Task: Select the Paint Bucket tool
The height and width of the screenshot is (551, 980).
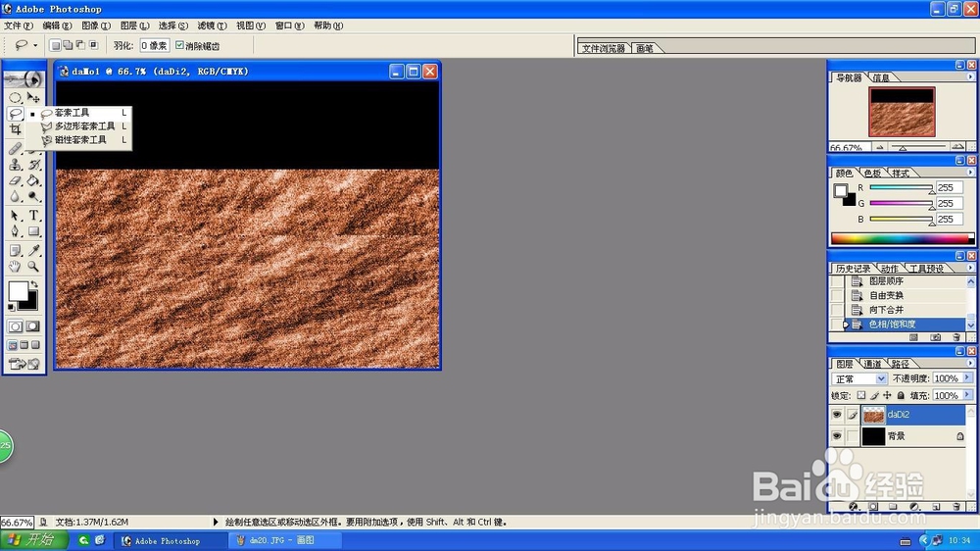Action: (x=33, y=180)
